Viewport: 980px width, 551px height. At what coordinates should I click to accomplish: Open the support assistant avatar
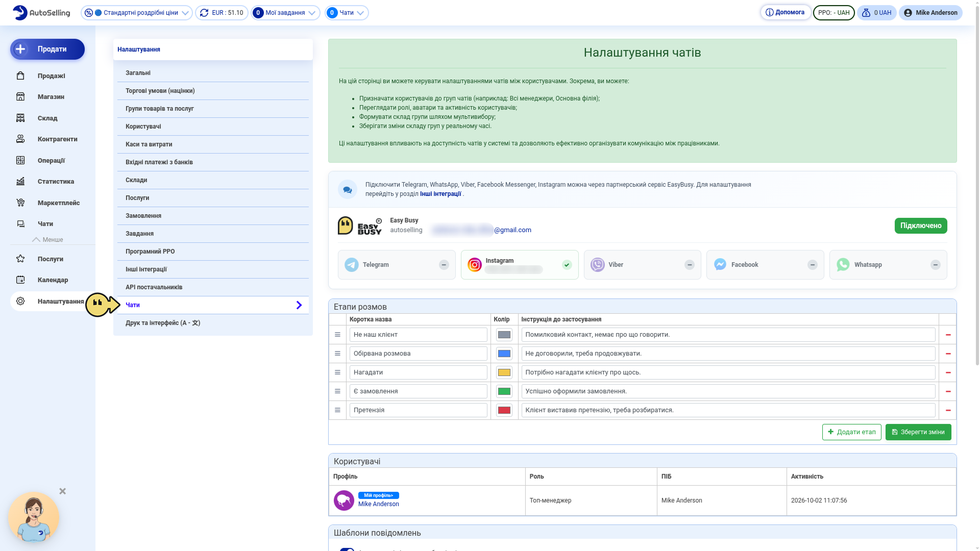pyautogui.click(x=34, y=517)
